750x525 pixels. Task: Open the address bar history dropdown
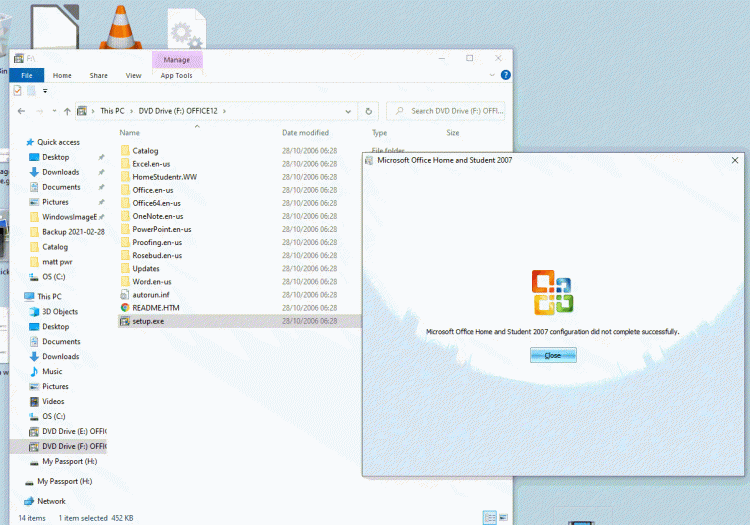pos(348,111)
